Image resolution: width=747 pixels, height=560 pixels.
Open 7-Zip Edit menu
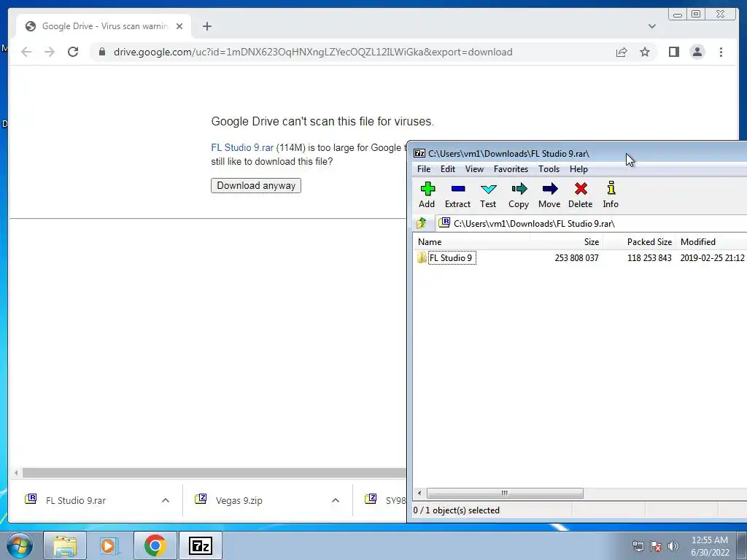point(447,169)
